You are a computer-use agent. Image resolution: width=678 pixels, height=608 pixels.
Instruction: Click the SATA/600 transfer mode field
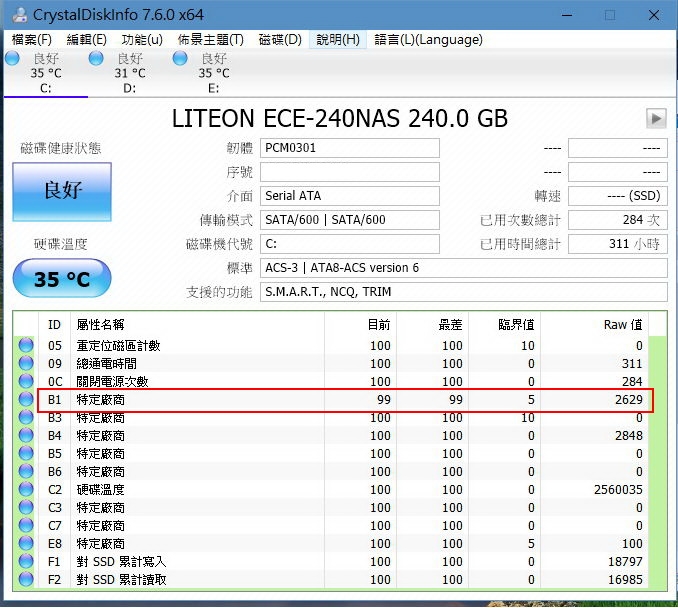[x=350, y=220]
